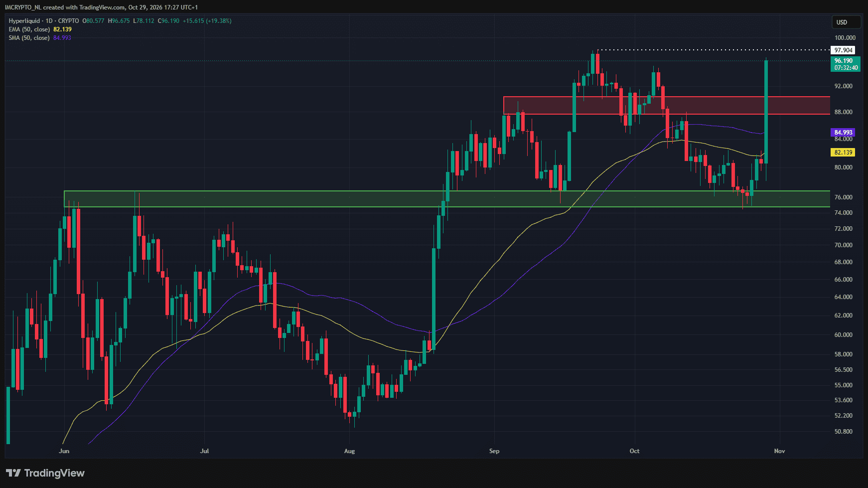Select the green support zone rectangle
This screenshot has width=868, height=488.
(447, 199)
